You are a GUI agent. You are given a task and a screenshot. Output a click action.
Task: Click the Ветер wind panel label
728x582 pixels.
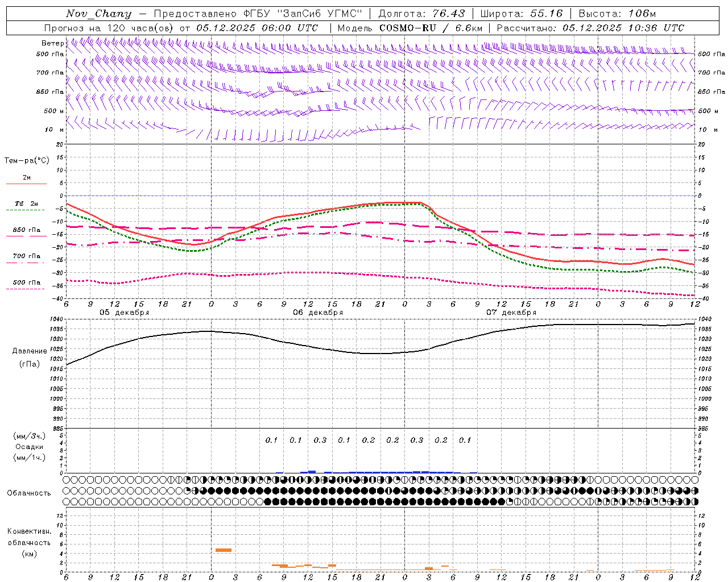point(53,43)
